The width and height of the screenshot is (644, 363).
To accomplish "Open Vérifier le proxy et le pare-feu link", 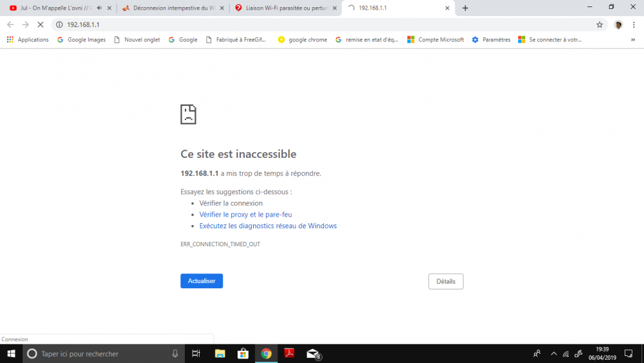I will click(245, 215).
